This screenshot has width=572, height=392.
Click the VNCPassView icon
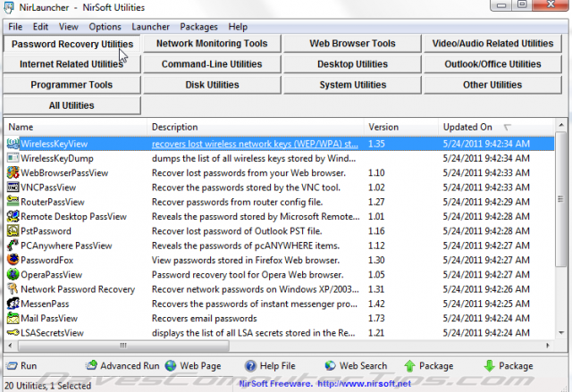13,188
